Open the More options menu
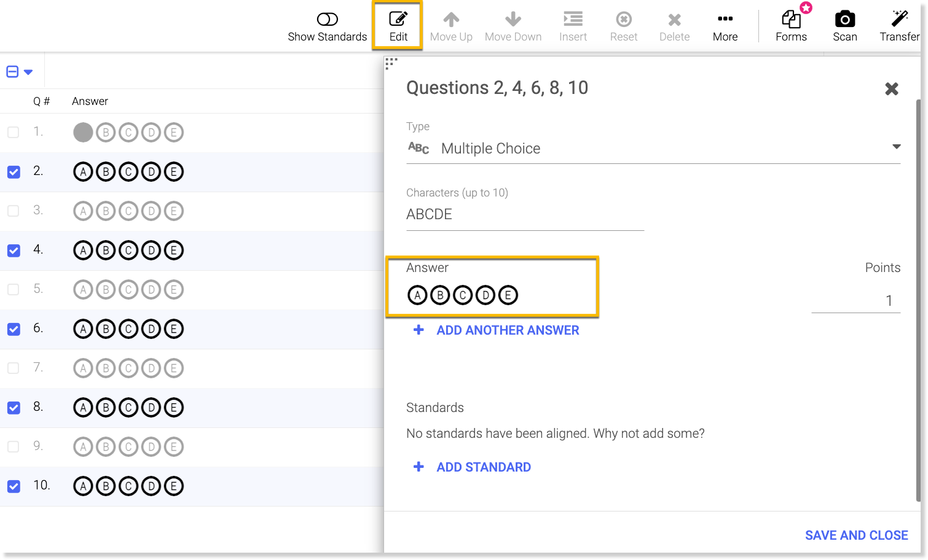 tap(725, 20)
